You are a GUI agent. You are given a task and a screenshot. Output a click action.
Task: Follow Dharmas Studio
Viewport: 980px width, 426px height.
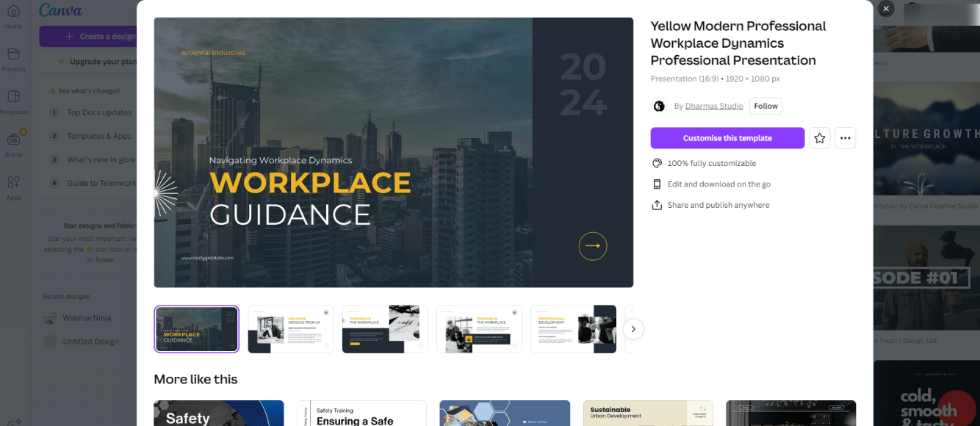point(765,106)
